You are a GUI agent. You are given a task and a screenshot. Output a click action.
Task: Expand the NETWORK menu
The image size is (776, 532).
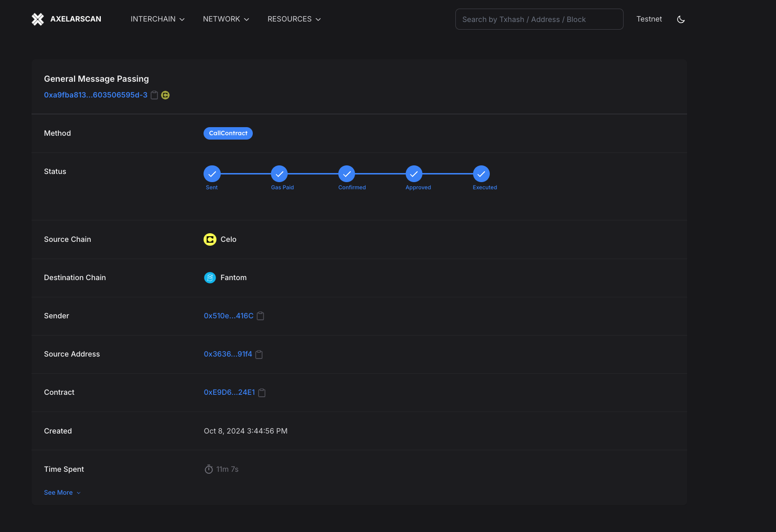pyautogui.click(x=226, y=19)
